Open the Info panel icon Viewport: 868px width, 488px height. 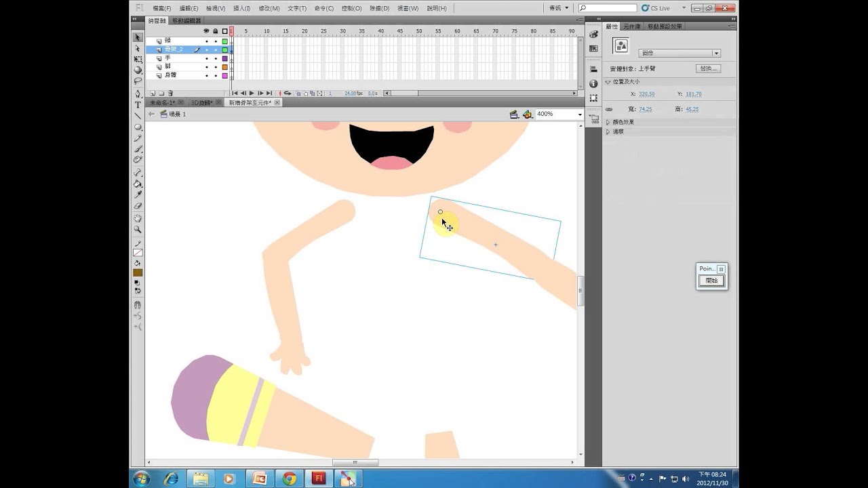[593, 83]
